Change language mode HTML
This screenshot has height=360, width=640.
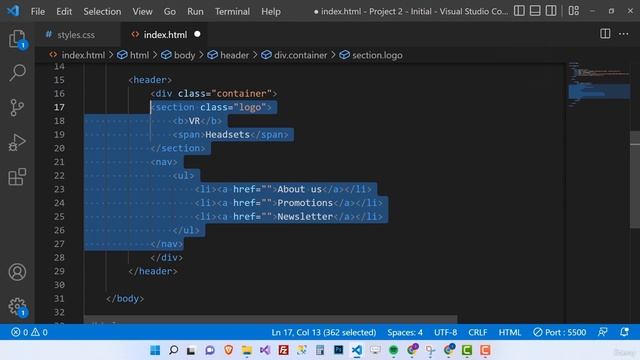pyautogui.click(x=510, y=332)
